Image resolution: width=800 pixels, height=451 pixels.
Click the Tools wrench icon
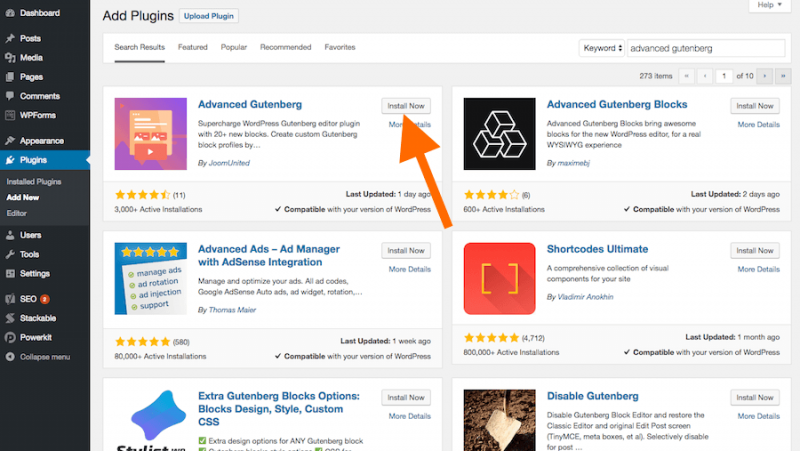tap(10, 254)
